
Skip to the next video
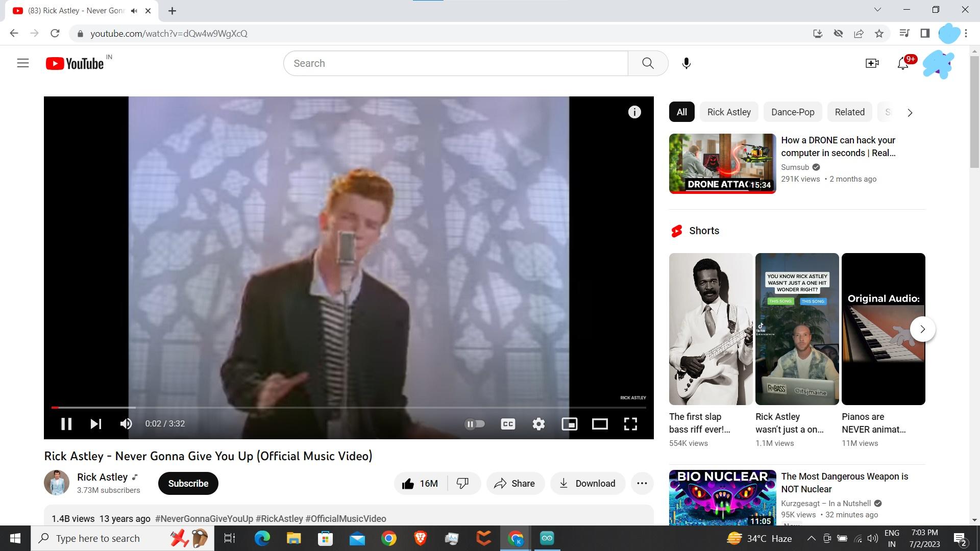click(x=96, y=424)
